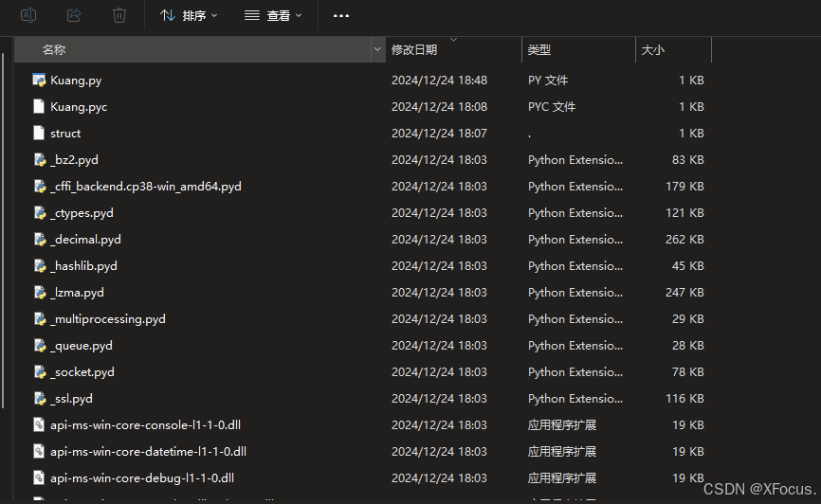The width and height of the screenshot is (821, 504).
Task: Select the struct file icon
Action: click(x=39, y=133)
